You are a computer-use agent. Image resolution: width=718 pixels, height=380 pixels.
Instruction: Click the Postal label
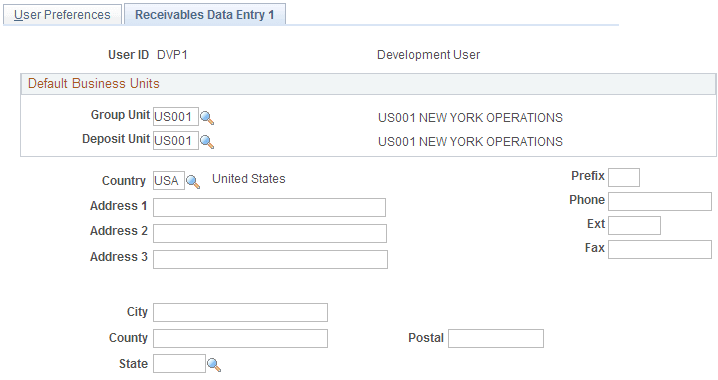(426, 338)
